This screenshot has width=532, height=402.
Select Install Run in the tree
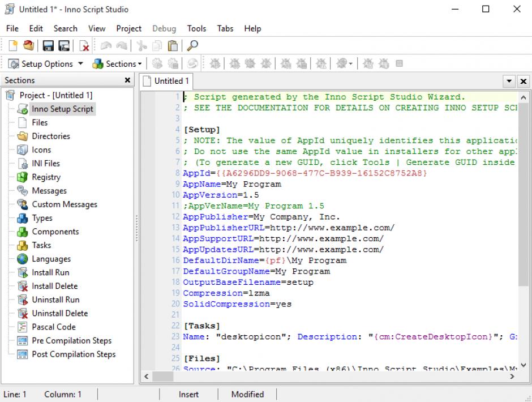point(50,272)
